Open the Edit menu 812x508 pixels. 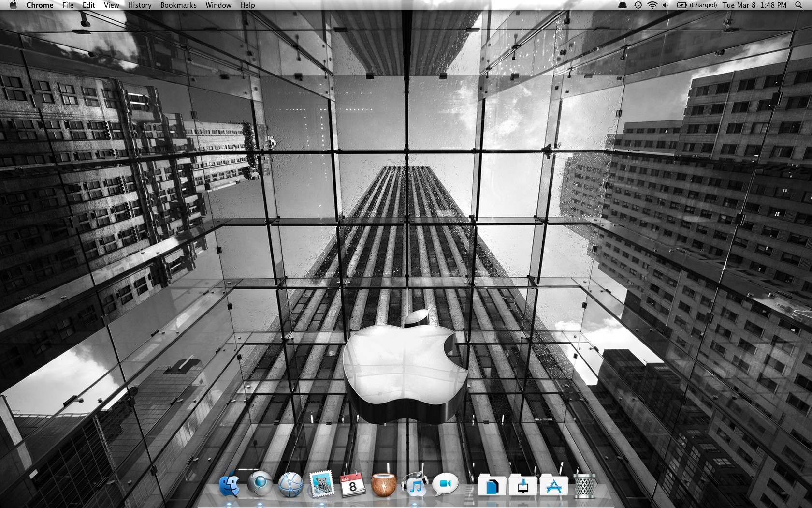click(x=88, y=5)
